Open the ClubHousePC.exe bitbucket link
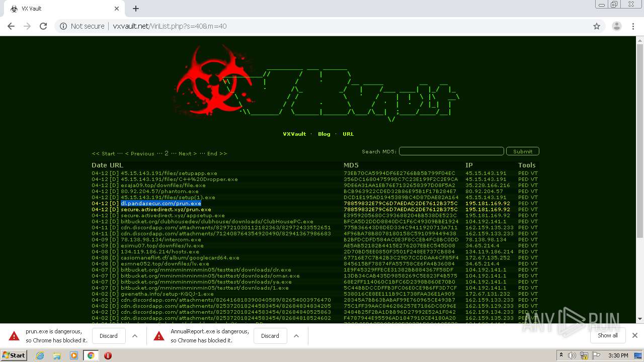Screen dimensions: 644x362 point(217,222)
